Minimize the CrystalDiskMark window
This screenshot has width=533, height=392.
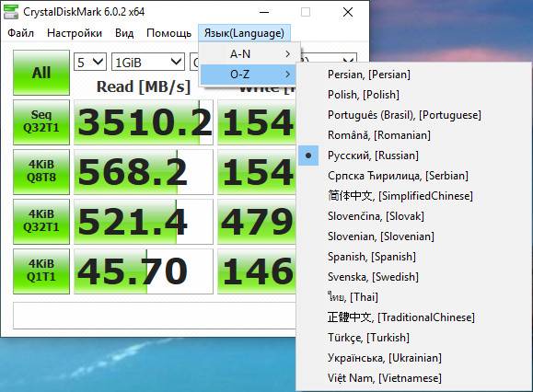coord(264,12)
